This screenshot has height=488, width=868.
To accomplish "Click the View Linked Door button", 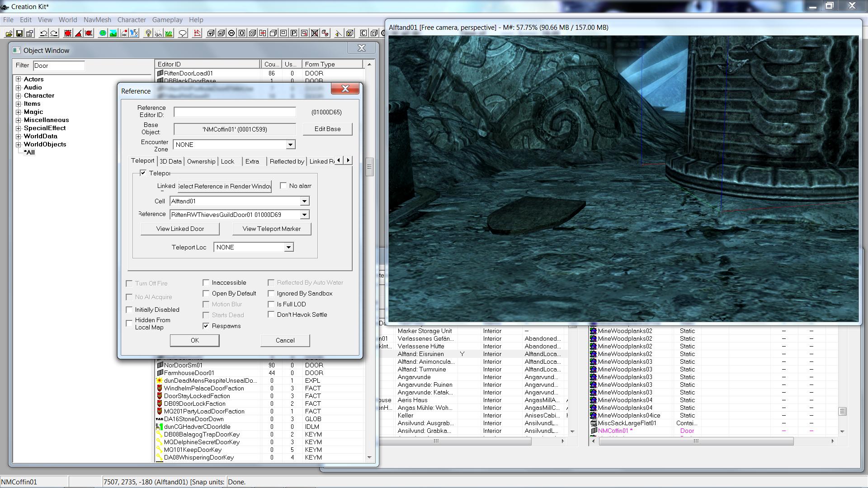I will tap(180, 229).
